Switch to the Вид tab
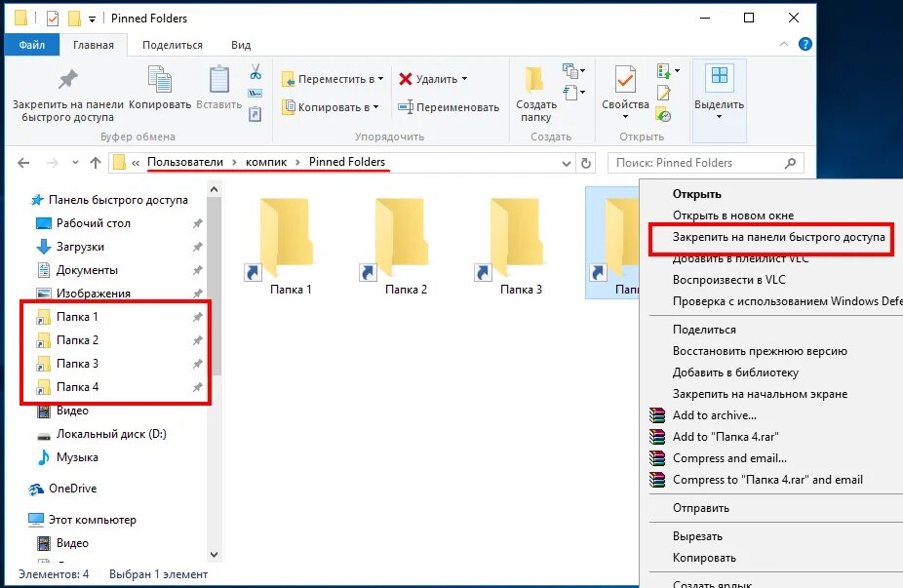 pyautogui.click(x=241, y=45)
